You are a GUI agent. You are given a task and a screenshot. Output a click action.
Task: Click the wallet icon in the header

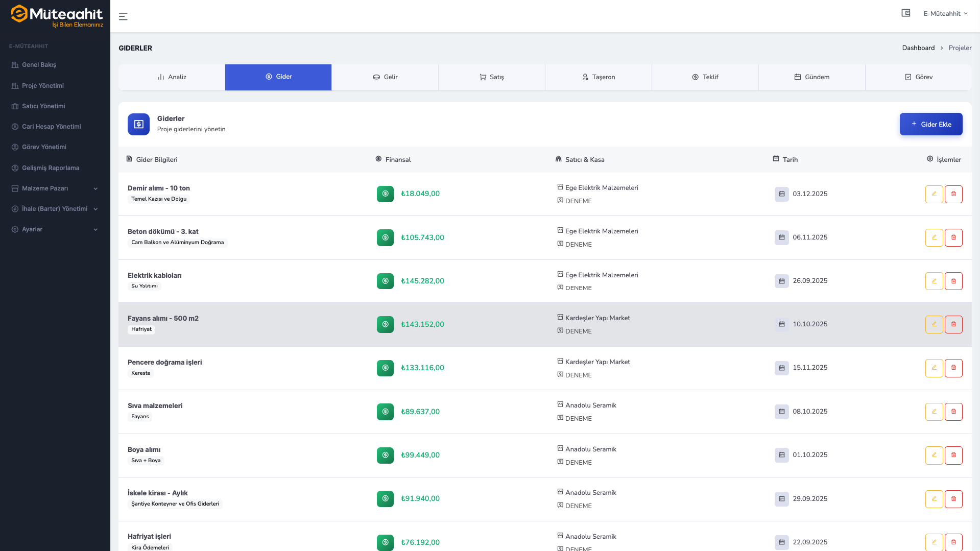(x=905, y=13)
